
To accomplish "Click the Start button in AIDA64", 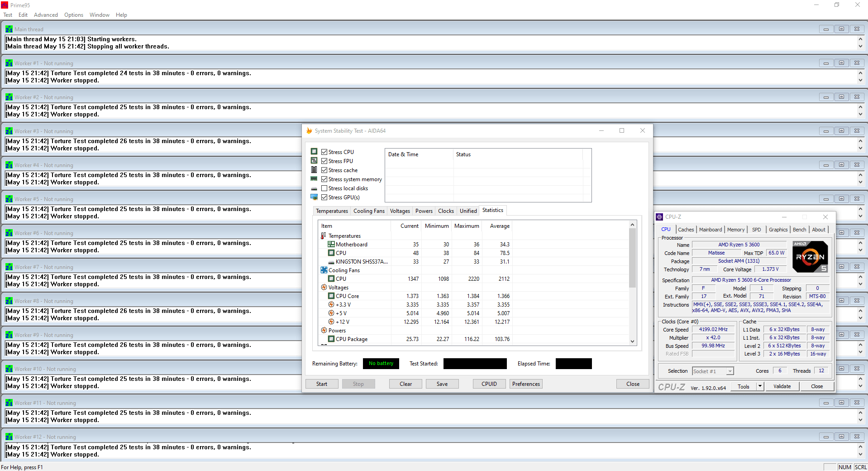I will [x=322, y=384].
